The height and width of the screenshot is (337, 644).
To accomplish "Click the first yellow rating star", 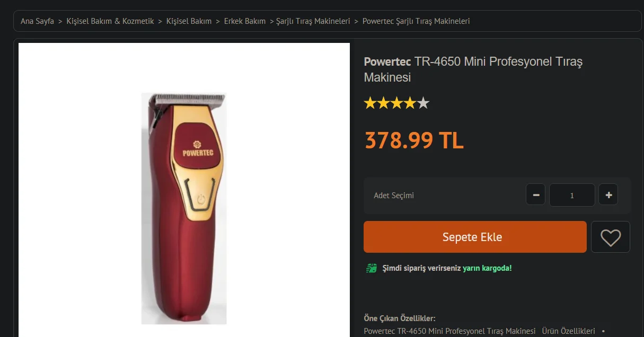I will [370, 103].
